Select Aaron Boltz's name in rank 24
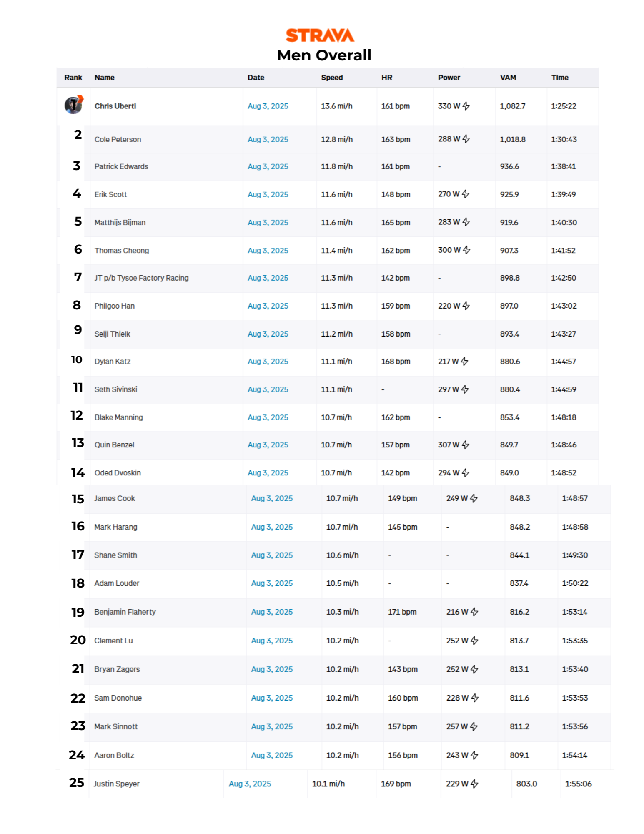Image resolution: width=644 pixels, height=834 pixels. click(x=114, y=755)
